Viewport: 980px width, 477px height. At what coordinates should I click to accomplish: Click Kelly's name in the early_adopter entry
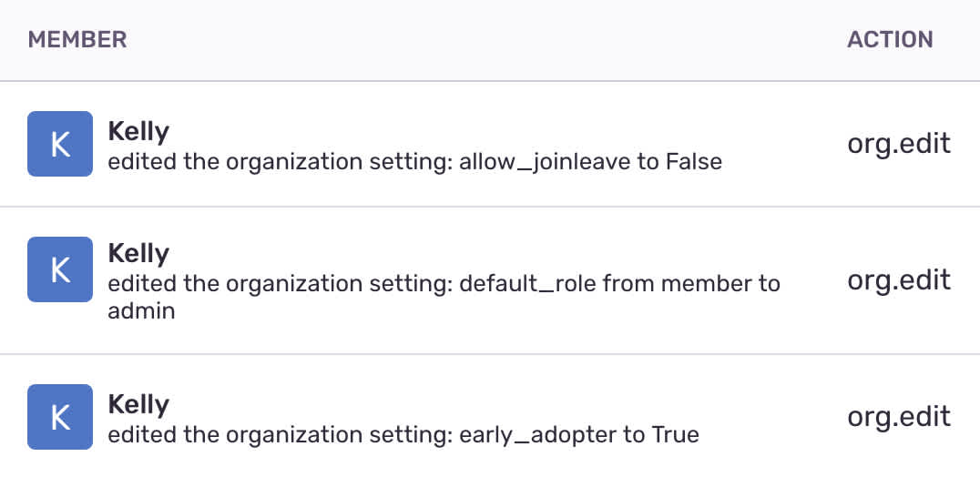coord(138,404)
